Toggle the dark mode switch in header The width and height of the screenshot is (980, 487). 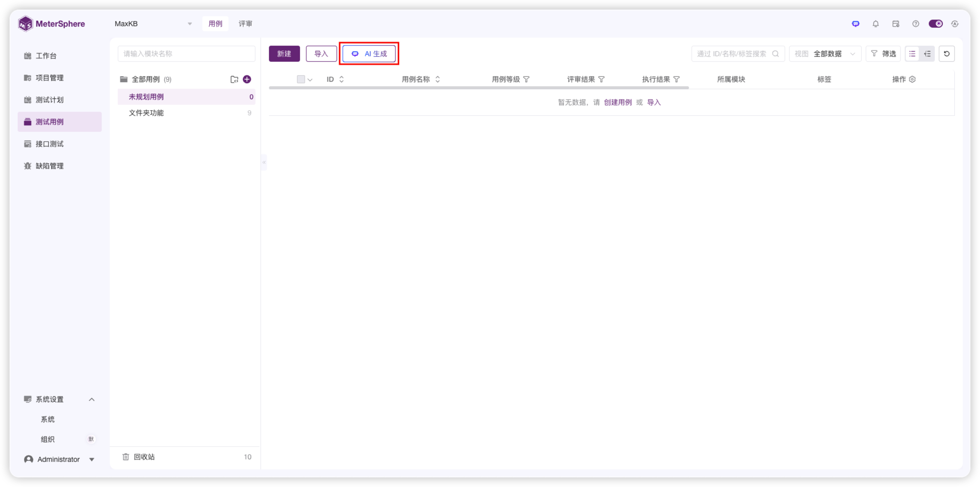click(x=936, y=24)
